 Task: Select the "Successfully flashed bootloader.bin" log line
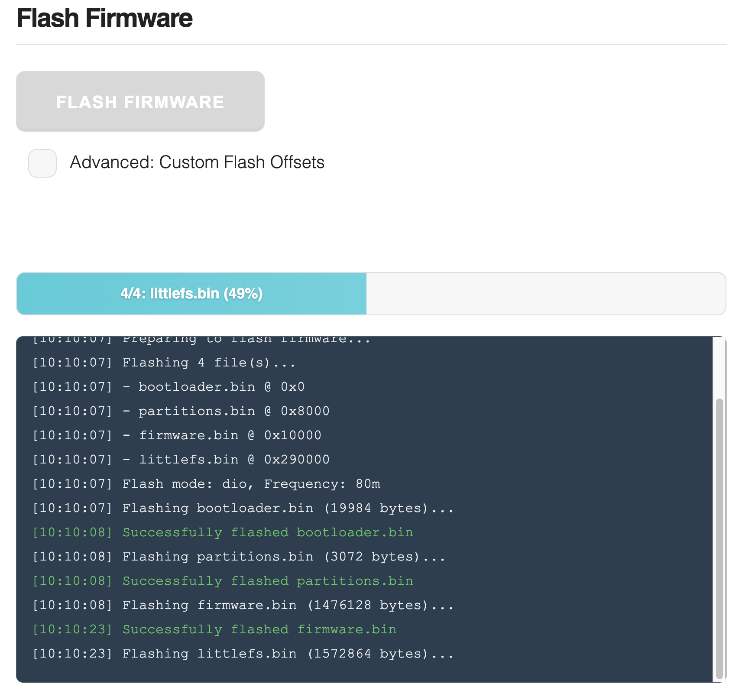(x=267, y=532)
